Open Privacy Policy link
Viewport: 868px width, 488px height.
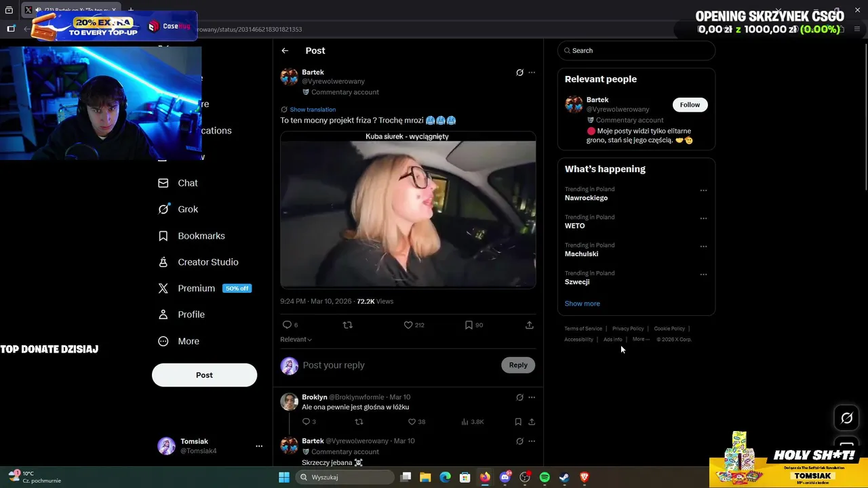[x=628, y=329]
